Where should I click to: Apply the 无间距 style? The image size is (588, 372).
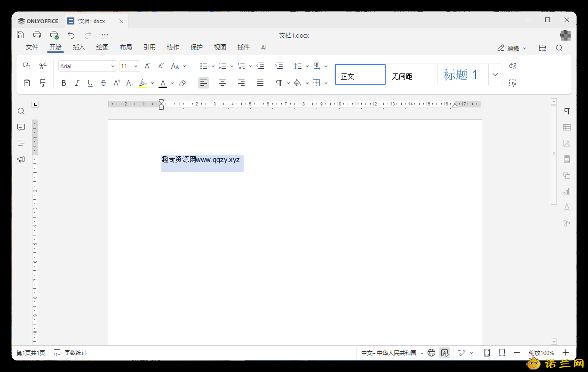412,74
